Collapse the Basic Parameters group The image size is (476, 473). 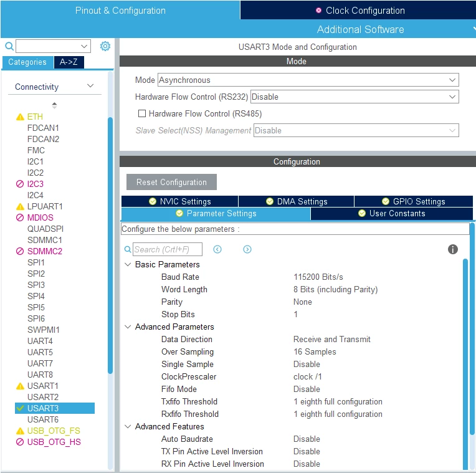[x=128, y=264]
